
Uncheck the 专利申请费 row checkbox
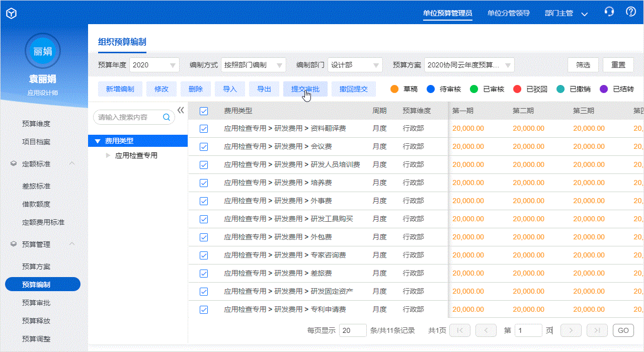(x=204, y=310)
